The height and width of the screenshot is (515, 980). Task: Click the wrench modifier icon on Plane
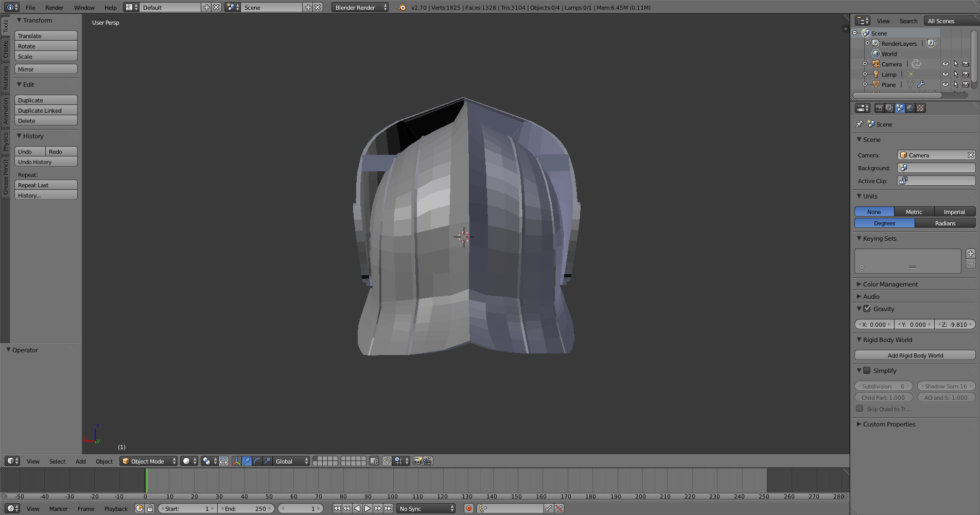tap(921, 84)
